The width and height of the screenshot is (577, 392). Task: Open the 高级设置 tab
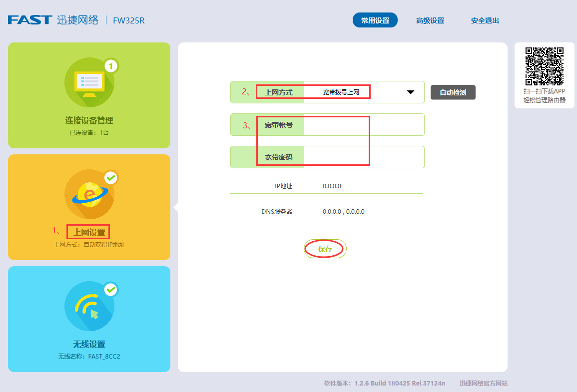(430, 20)
